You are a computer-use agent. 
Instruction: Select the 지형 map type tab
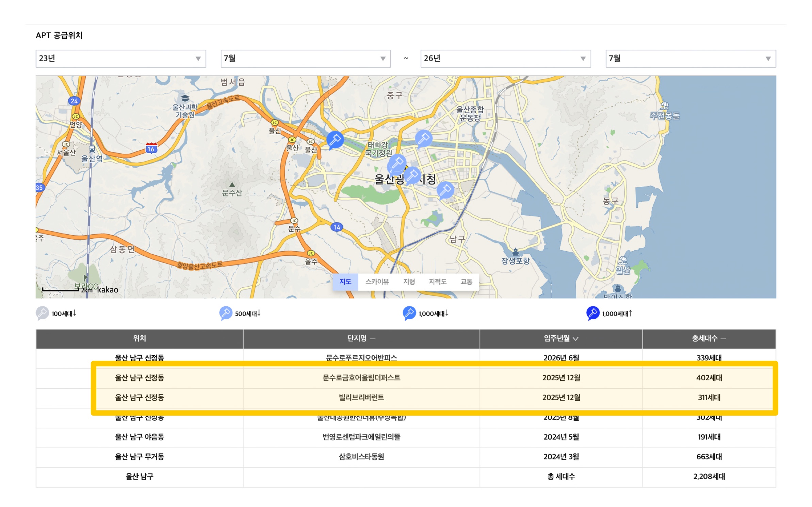pos(409,282)
